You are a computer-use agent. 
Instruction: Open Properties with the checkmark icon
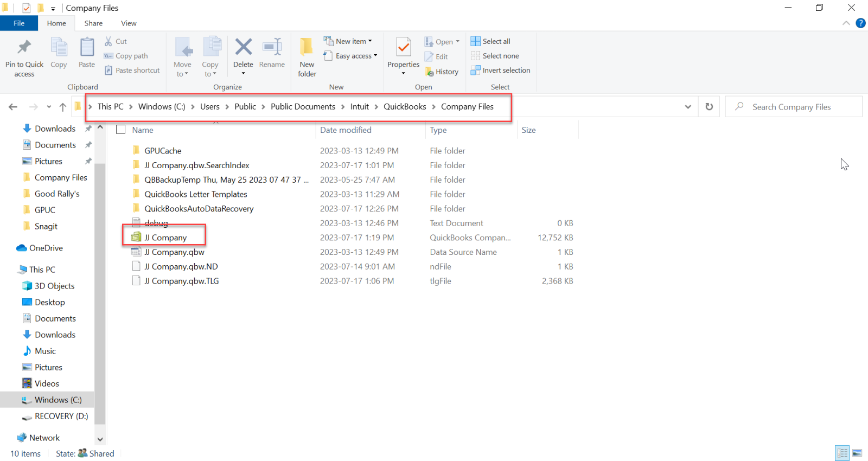[404, 48]
